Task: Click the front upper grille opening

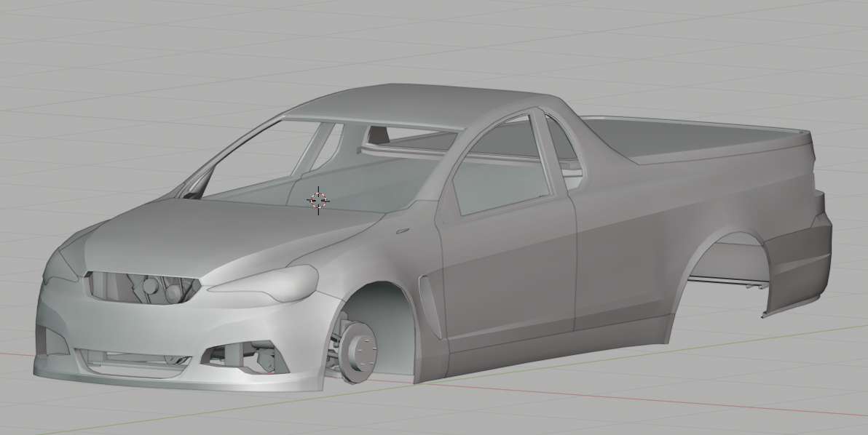Action: point(143,288)
